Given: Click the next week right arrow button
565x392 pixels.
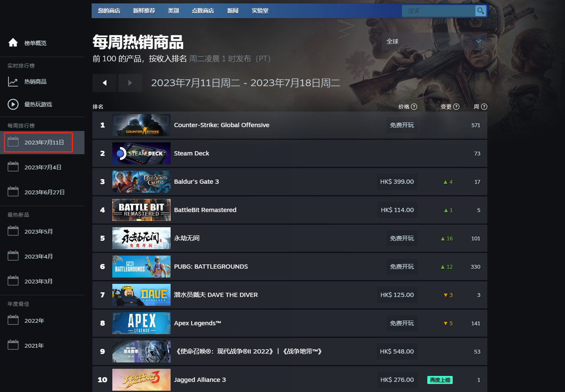Looking at the screenshot, I should 130,83.
